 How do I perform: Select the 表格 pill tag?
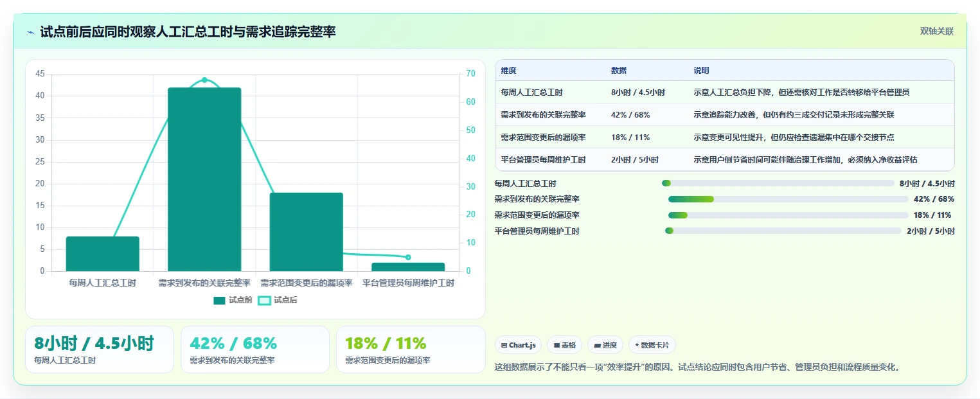(x=564, y=345)
